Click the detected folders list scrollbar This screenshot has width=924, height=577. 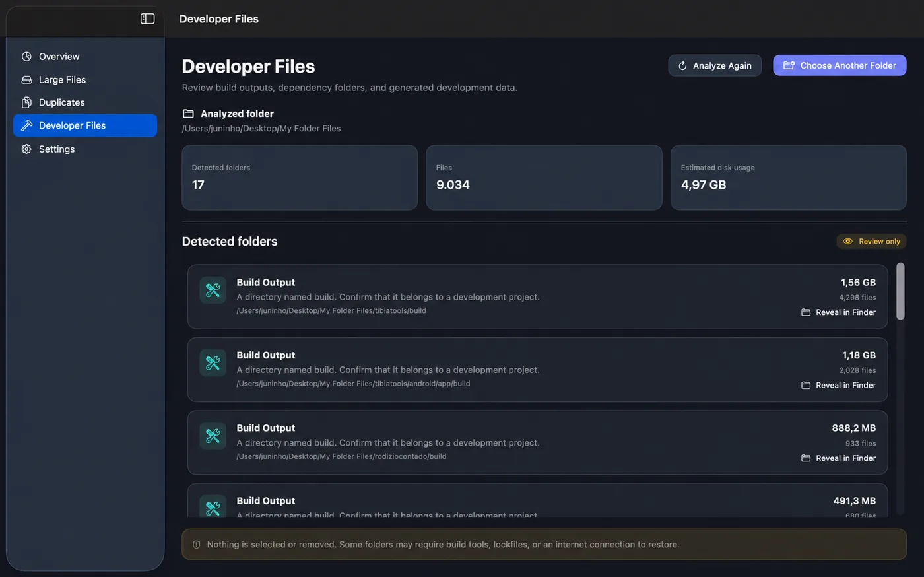click(x=900, y=291)
